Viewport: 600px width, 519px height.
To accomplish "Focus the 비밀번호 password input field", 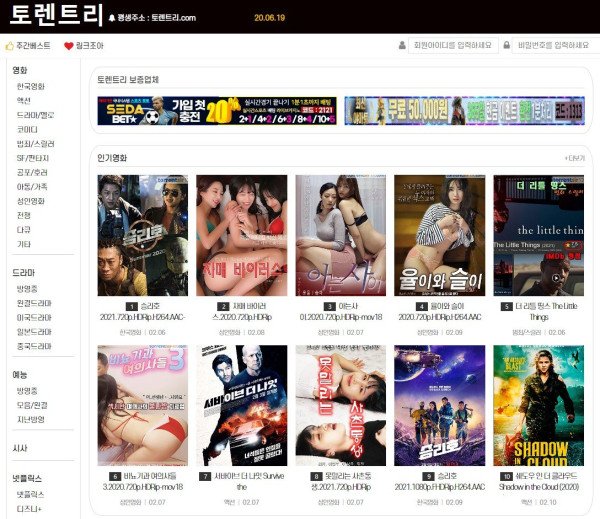I will click(553, 45).
